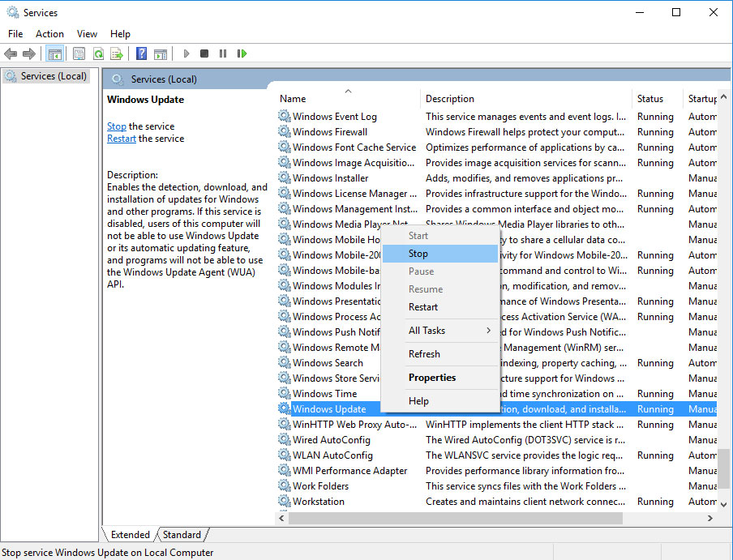The image size is (733, 560).
Task: Click the horizontal scrollbar right arrow
Action: pos(710,518)
